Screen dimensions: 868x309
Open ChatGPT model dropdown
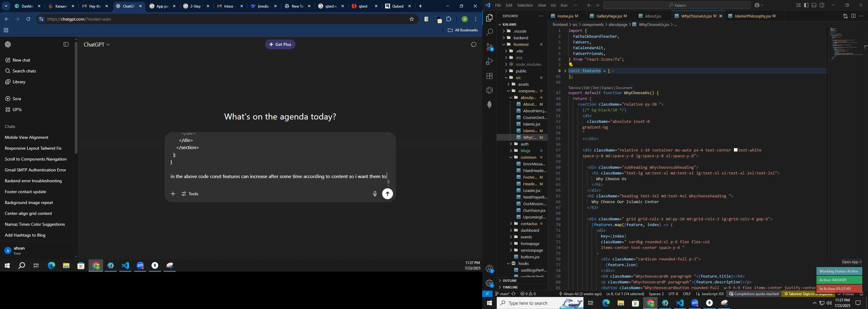click(x=97, y=45)
